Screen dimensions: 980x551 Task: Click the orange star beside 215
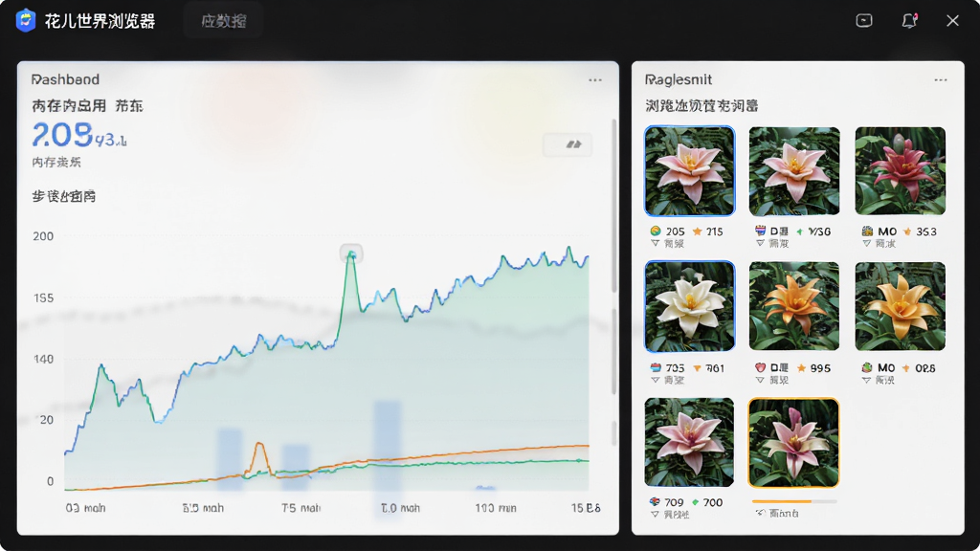[x=697, y=231]
